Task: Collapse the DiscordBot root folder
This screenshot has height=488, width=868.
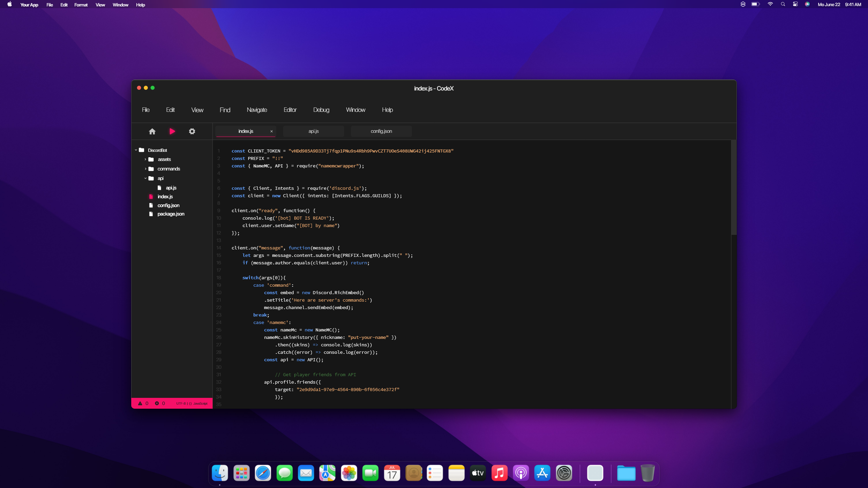Action: pyautogui.click(x=136, y=150)
